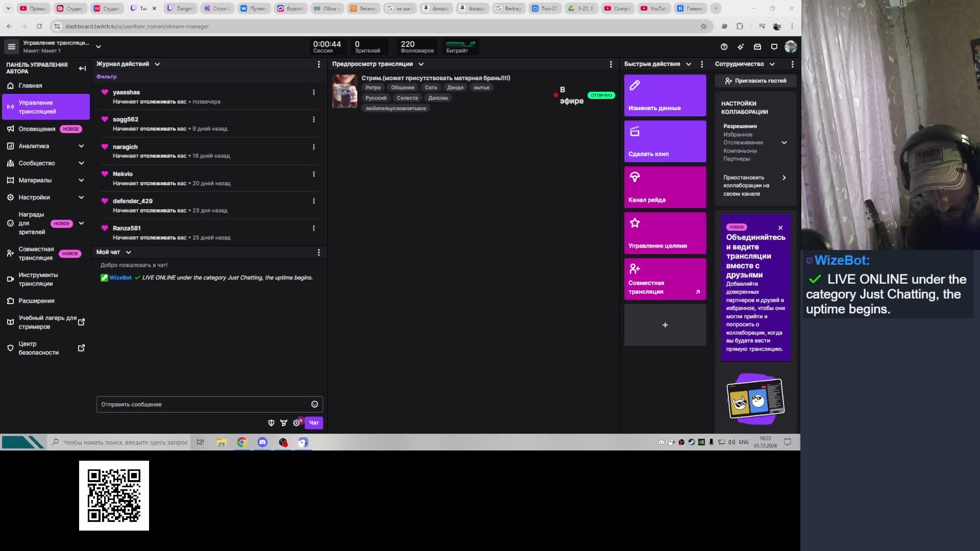
Task: Click the inbox icon in the top bar
Action: point(757,47)
